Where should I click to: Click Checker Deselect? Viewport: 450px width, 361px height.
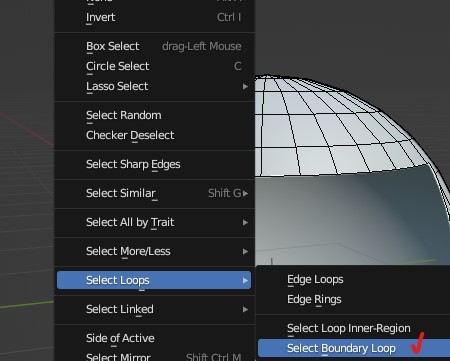[154, 135]
